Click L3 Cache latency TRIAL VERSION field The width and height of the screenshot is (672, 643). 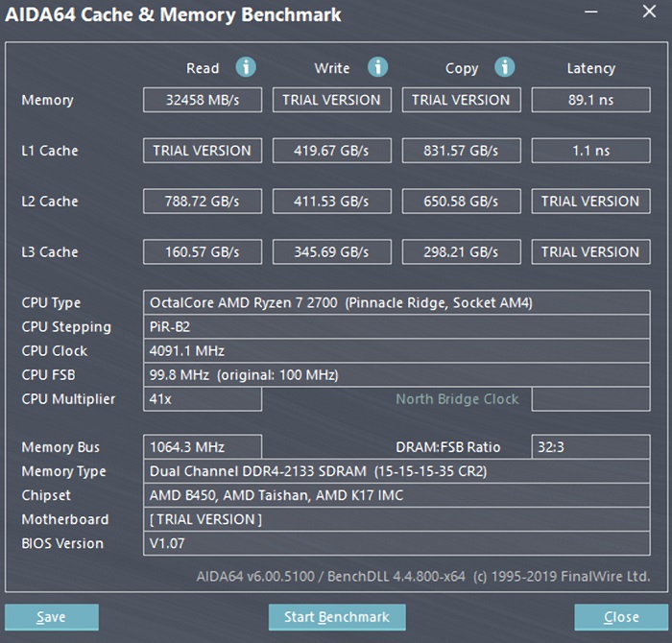[x=591, y=251]
